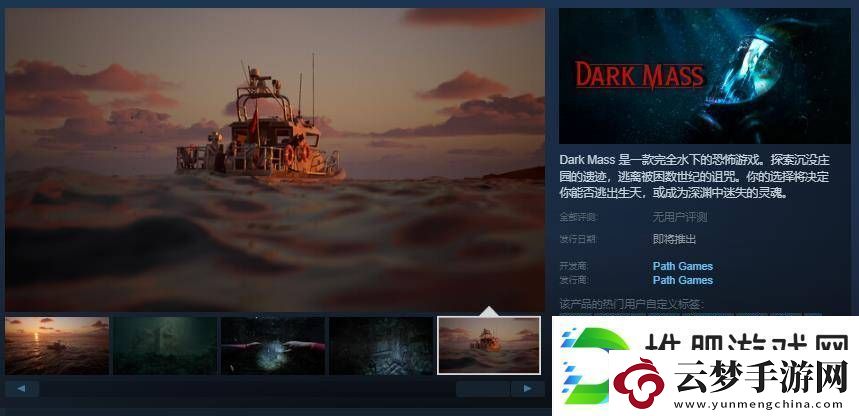Screen dimensions: 859x416
Task: Click the Dark Mass header banner image
Action: click(705, 76)
